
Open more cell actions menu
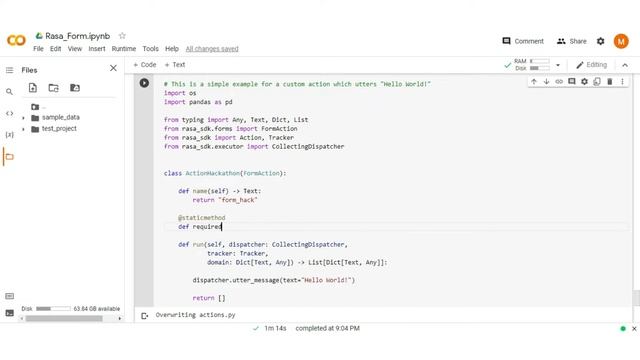tap(622, 82)
